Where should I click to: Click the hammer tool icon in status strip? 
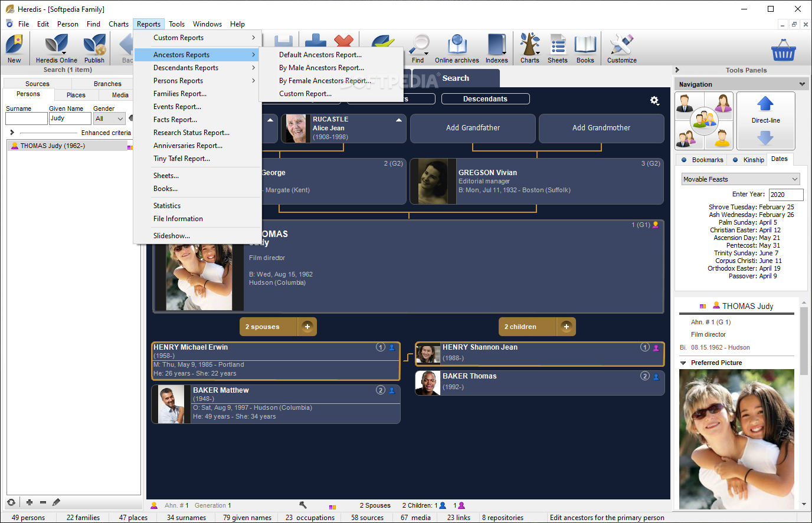tap(303, 505)
